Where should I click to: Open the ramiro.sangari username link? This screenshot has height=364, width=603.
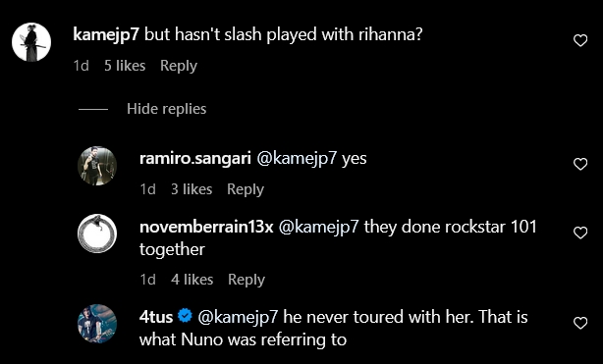[195, 158]
